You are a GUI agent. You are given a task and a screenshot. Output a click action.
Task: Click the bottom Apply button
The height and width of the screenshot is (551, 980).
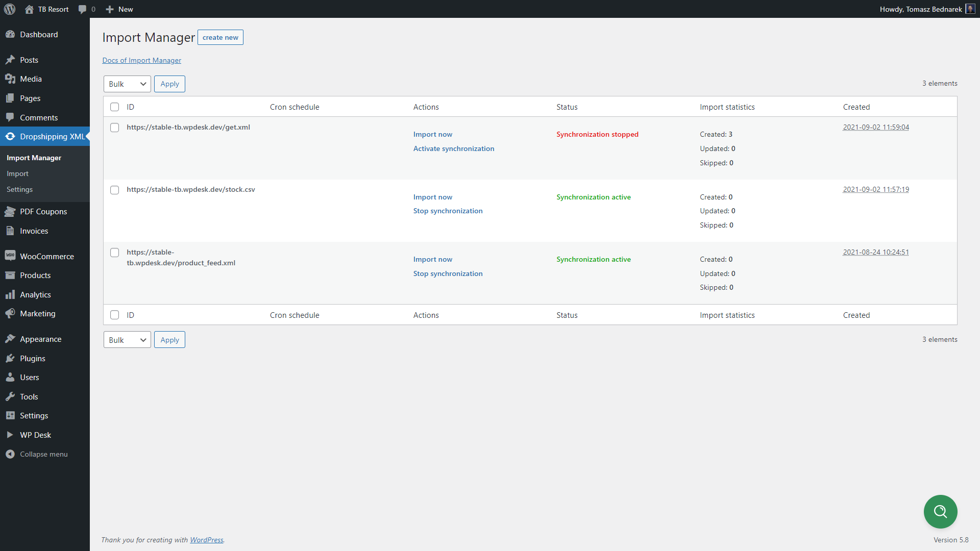(x=169, y=340)
